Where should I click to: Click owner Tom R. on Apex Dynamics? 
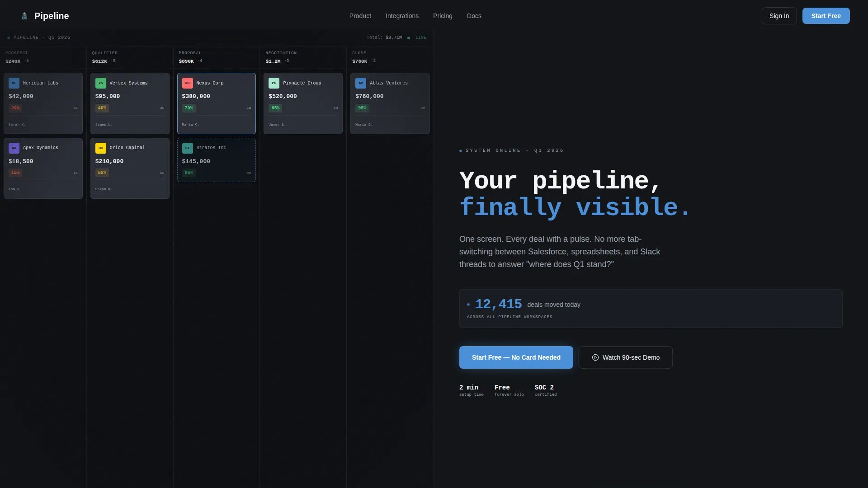pyautogui.click(x=15, y=189)
